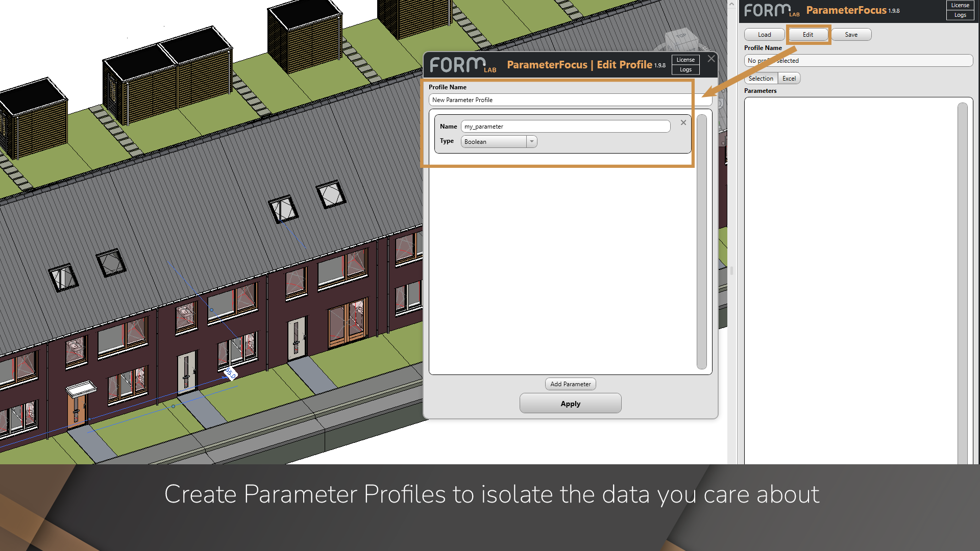The image size is (980, 551).
Task: Click the highlighted Edit button
Action: 808,34
